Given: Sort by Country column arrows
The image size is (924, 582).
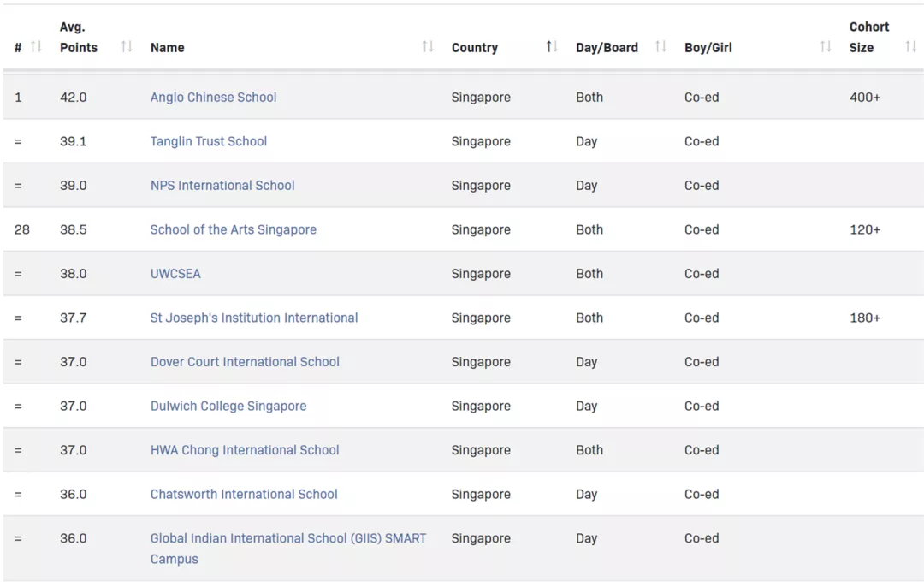Looking at the screenshot, I should 551,46.
